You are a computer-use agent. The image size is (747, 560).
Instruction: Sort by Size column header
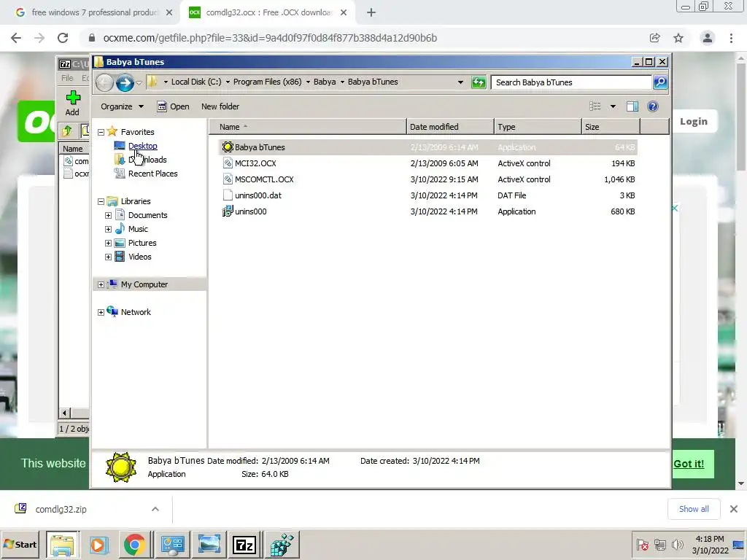pos(611,127)
